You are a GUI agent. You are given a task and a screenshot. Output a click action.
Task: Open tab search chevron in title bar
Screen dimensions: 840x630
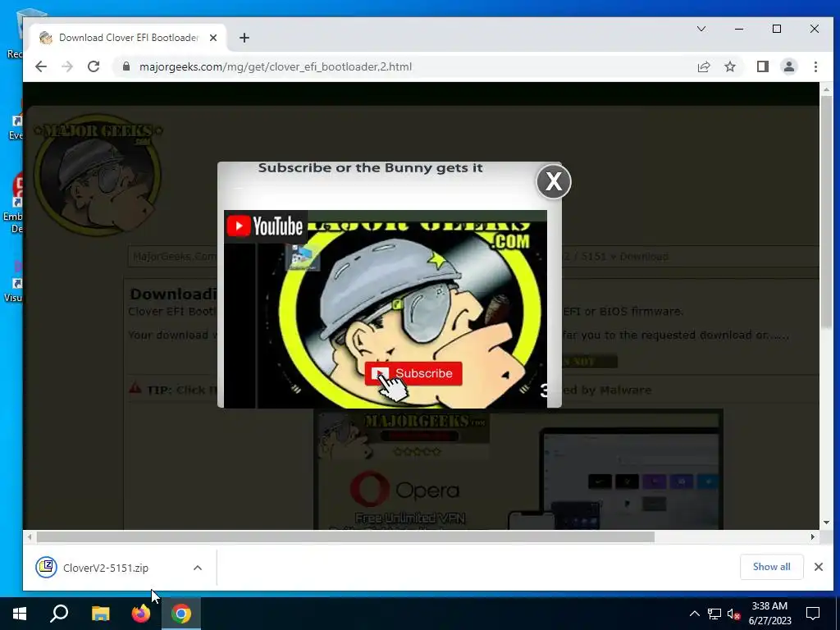pyautogui.click(x=701, y=29)
